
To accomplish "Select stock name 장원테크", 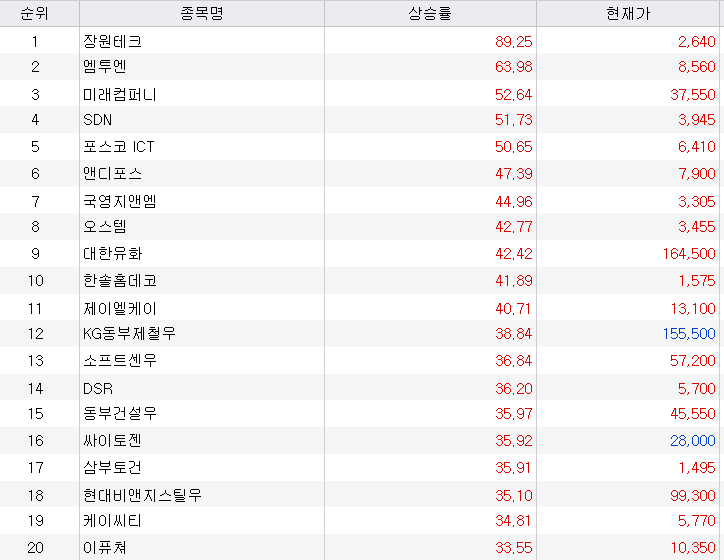I will [x=112, y=42].
